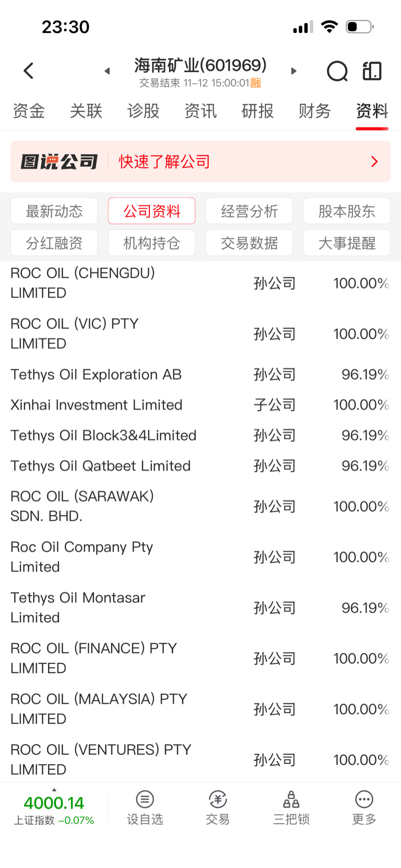Select the 经营分析 section button

pyautogui.click(x=249, y=211)
